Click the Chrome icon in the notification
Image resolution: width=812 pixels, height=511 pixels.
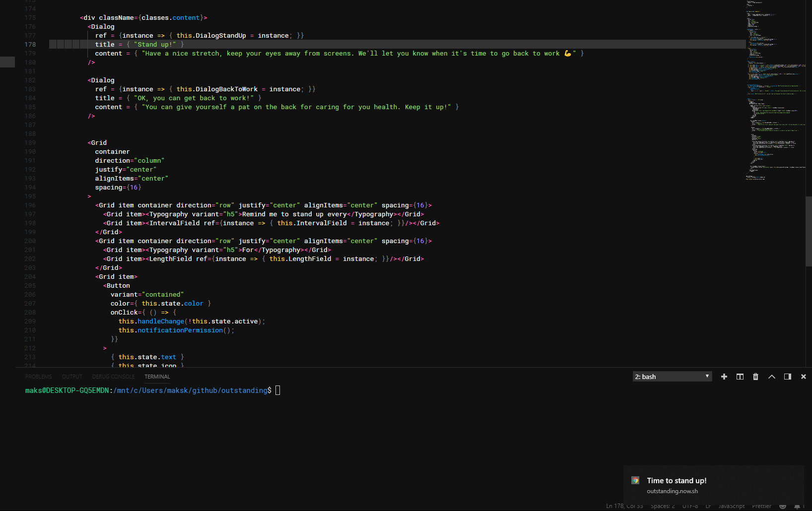635,480
